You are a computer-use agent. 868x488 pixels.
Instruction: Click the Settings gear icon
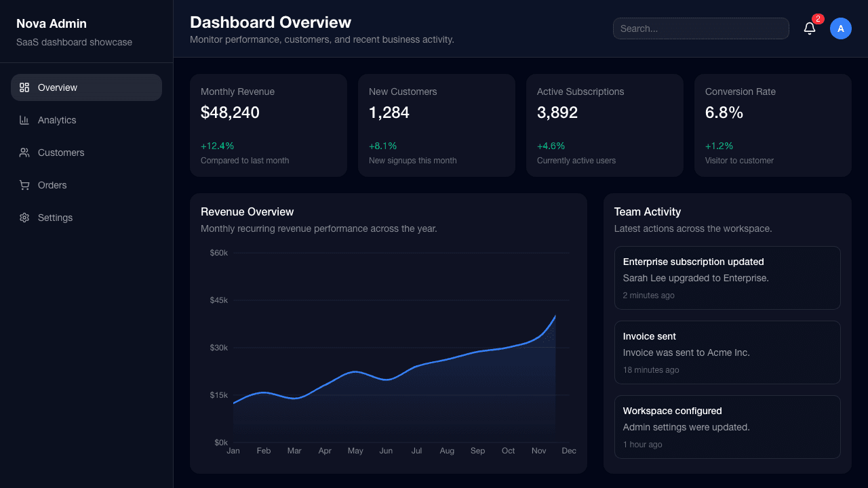coord(24,218)
